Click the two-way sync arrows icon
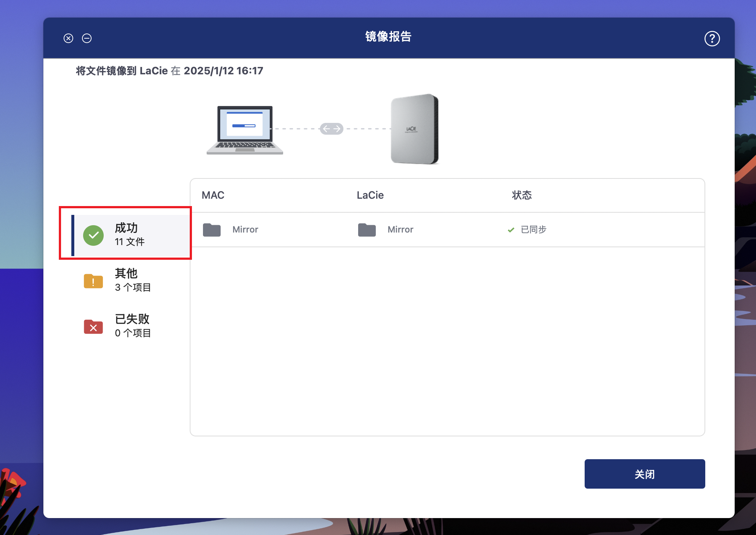756x535 pixels. 332,129
